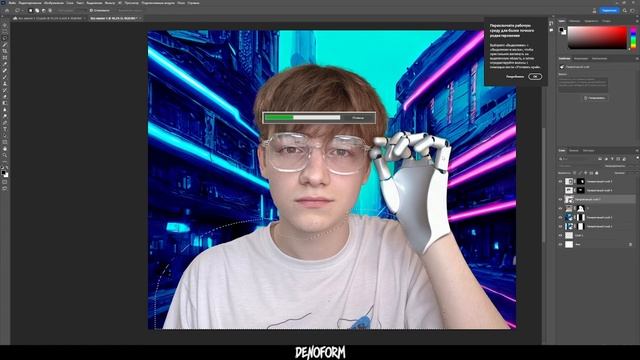Select the Frame tool
This screenshot has width=640, height=360.
(5, 58)
